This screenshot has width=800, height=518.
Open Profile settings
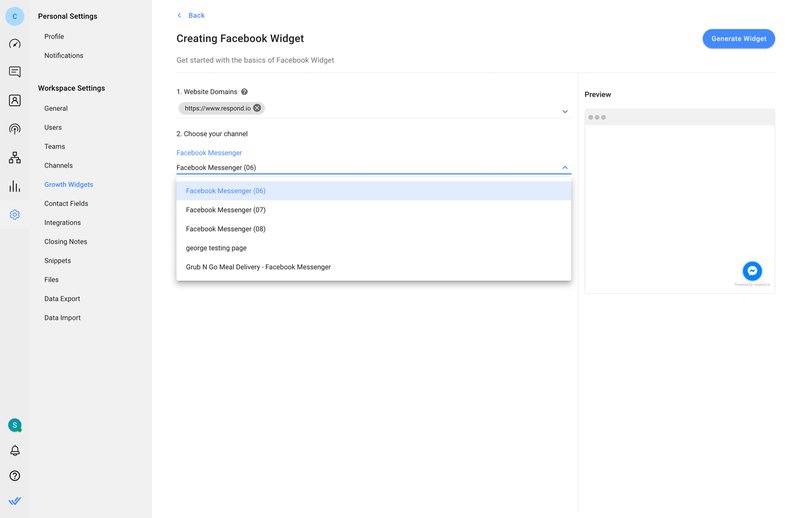54,37
